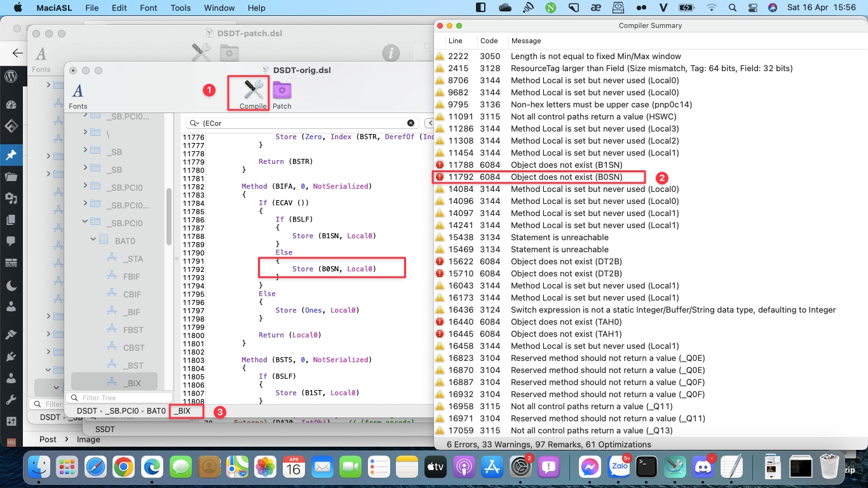868x488 pixels.
Task: Open Control Center in menu bar
Action: (753, 8)
